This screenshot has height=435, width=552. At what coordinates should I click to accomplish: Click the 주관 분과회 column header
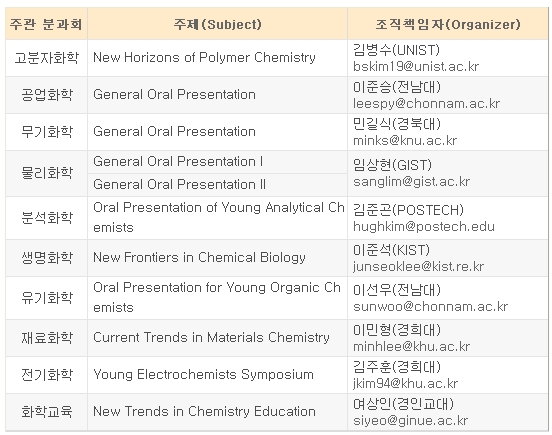[x=46, y=24]
